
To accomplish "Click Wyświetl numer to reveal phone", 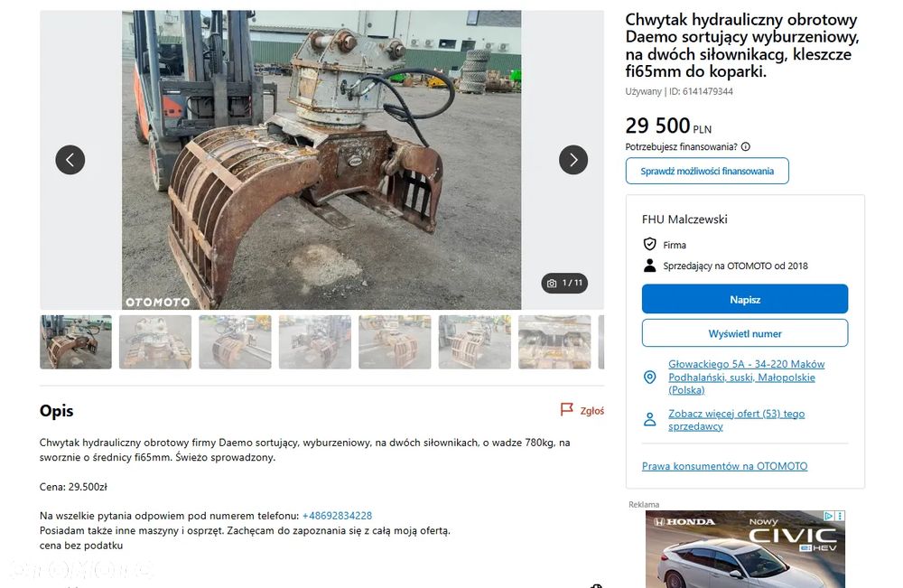I will (x=745, y=333).
